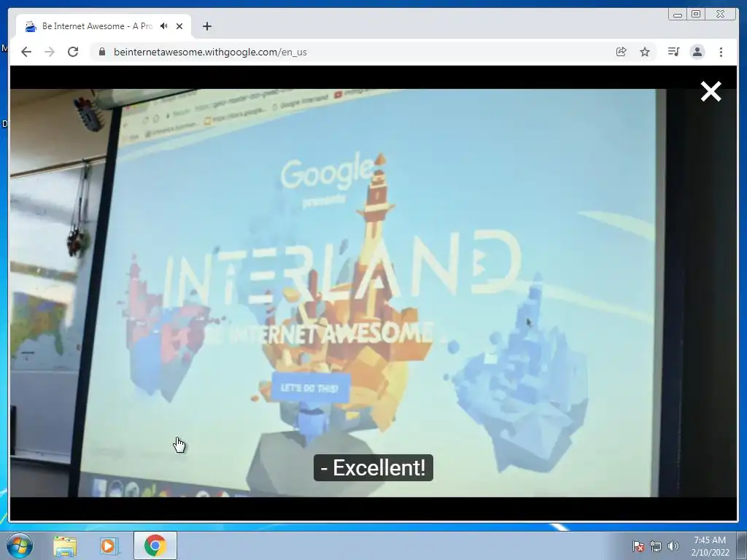Show calendar from clock 7:45 AM
This screenshot has width=747, height=560.
[x=710, y=546]
